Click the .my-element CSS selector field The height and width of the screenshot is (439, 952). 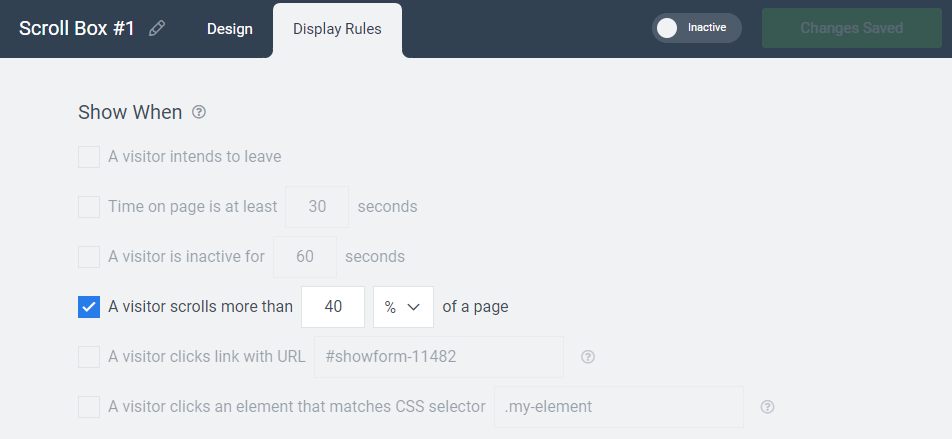tap(619, 407)
